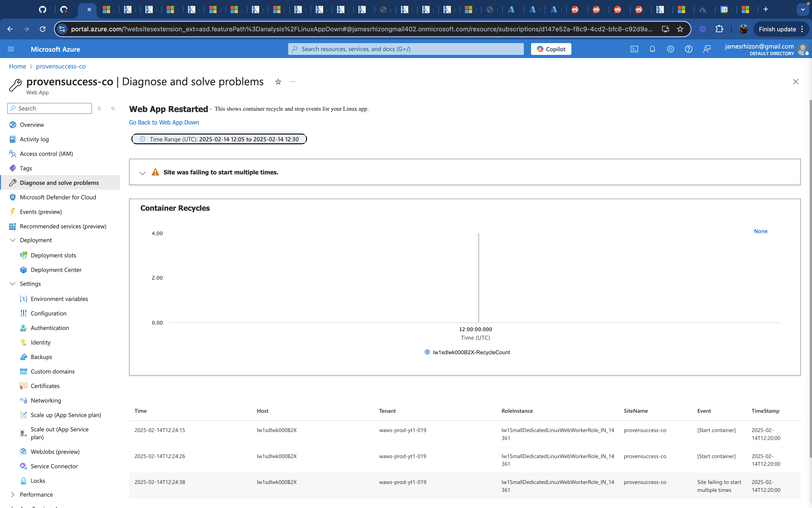Open the Azure portal hamburger menu

tap(11, 49)
